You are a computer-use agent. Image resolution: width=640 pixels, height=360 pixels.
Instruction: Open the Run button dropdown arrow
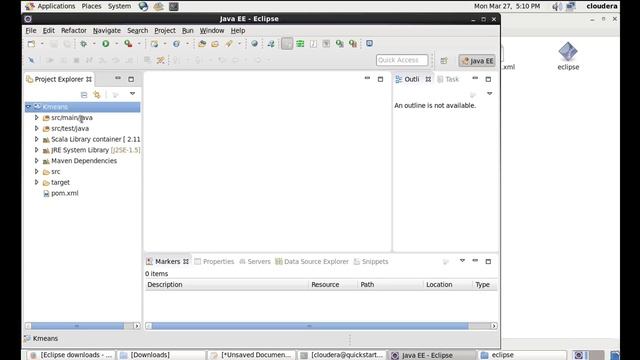116,44
